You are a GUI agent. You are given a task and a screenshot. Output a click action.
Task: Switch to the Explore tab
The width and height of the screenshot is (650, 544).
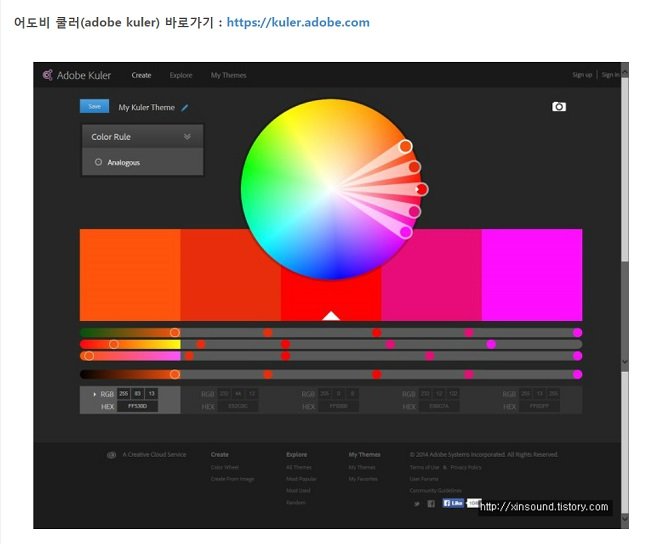click(181, 75)
